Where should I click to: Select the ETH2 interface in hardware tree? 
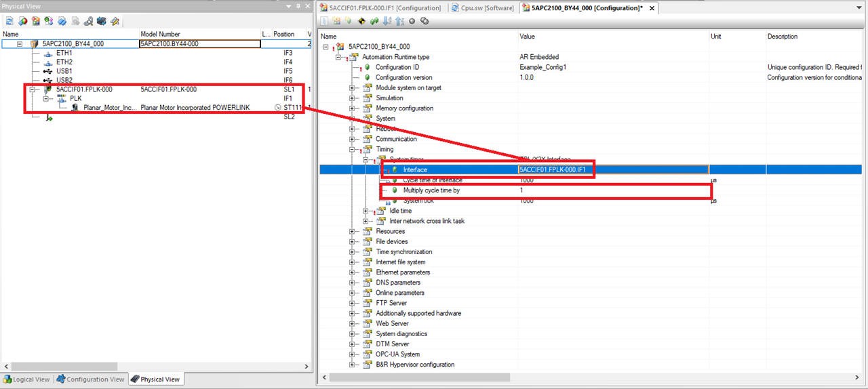click(x=64, y=62)
